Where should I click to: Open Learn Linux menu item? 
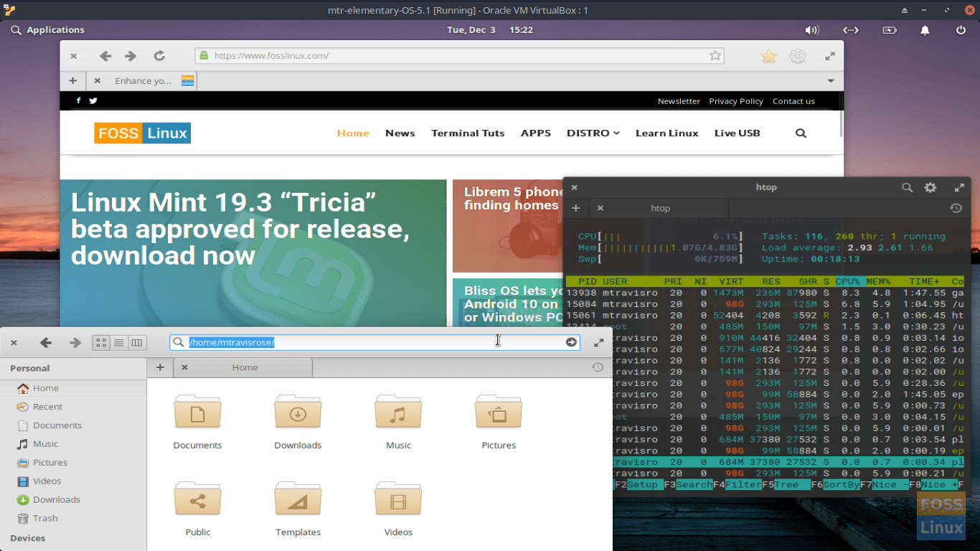(667, 133)
